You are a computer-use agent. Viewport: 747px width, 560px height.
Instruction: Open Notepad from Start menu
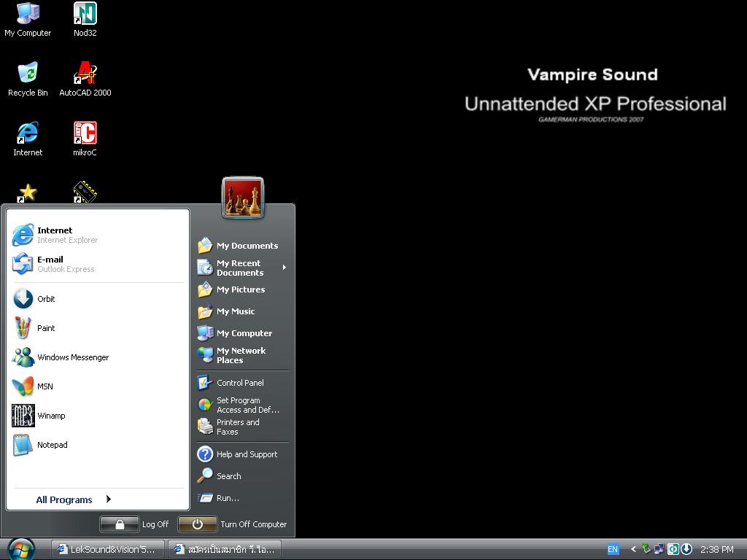(x=98, y=445)
